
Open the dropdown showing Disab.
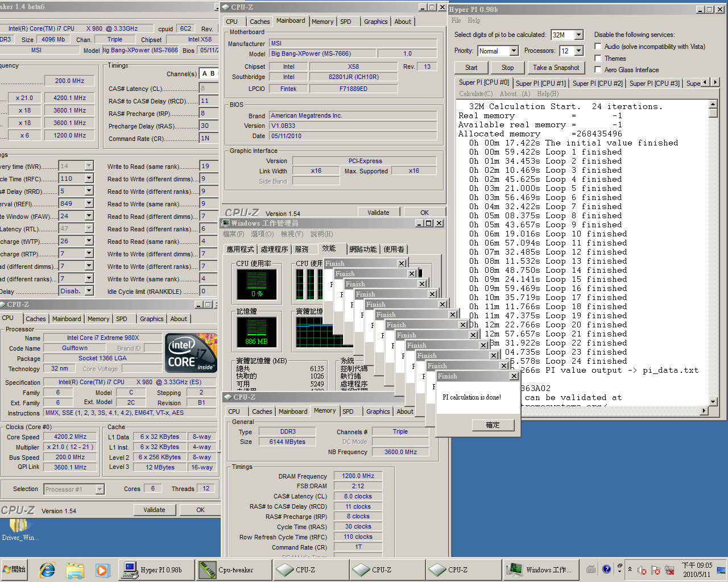point(89,291)
